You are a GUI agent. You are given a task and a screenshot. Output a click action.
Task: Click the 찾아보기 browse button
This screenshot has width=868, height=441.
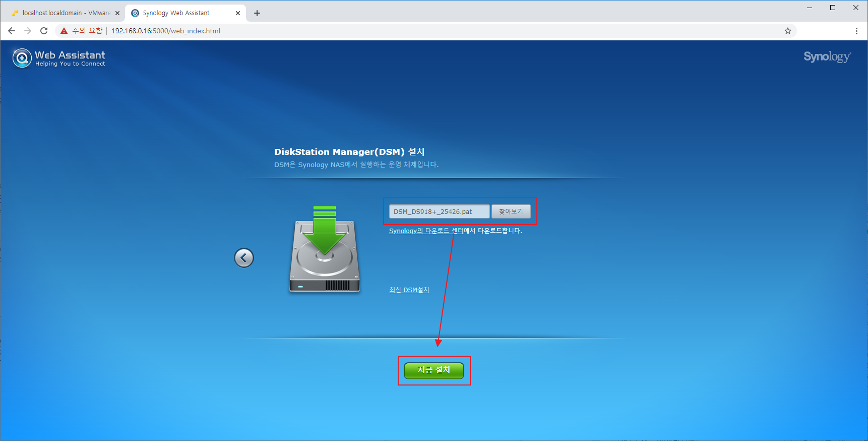click(x=511, y=211)
